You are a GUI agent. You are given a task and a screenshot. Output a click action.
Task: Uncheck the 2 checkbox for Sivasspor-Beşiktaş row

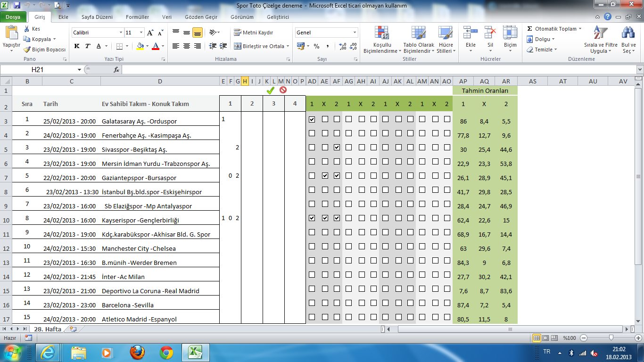337,148
